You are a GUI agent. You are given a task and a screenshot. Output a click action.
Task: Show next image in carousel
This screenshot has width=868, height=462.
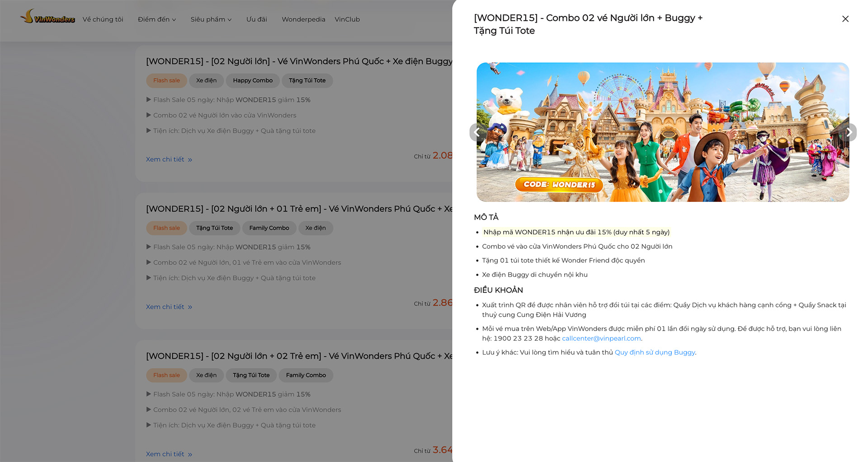(x=849, y=132)
